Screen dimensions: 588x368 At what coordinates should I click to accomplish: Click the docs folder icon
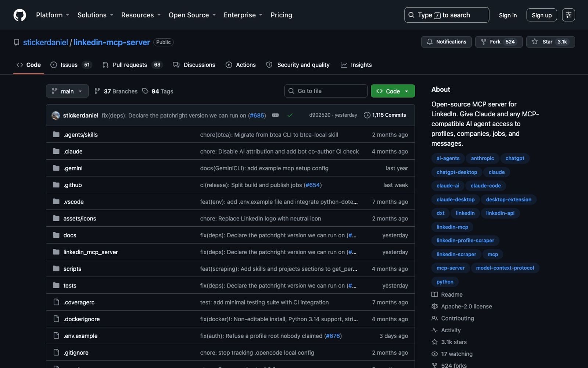click(56, 235)
